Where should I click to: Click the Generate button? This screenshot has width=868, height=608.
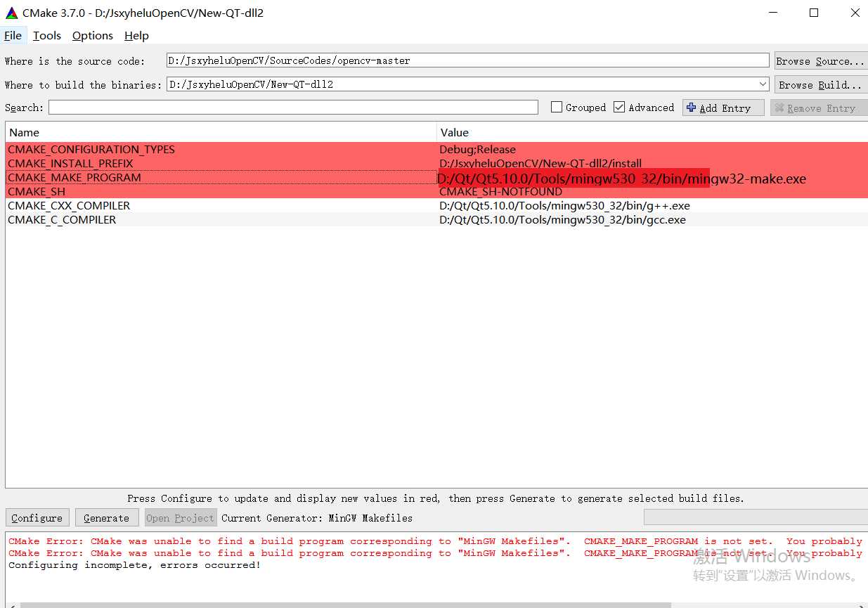tap(106, 518)
